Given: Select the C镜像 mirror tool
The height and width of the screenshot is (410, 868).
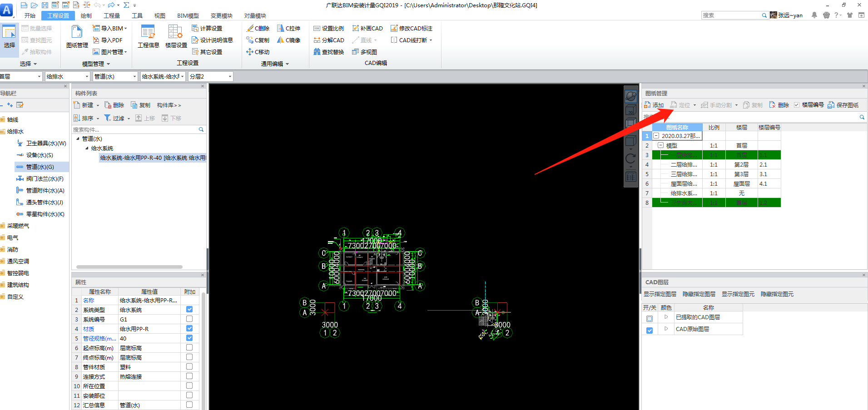Looking at the screenshot, I should [289, 40].
